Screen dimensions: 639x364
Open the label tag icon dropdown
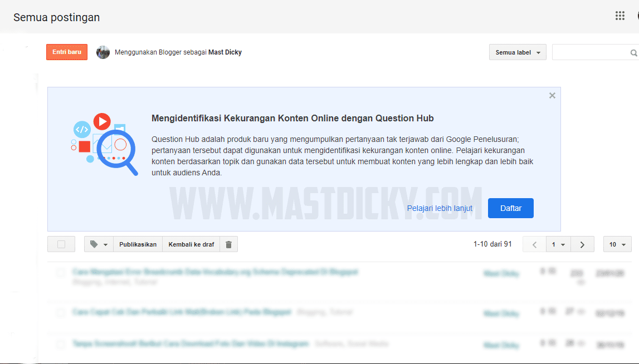[99, 244]
